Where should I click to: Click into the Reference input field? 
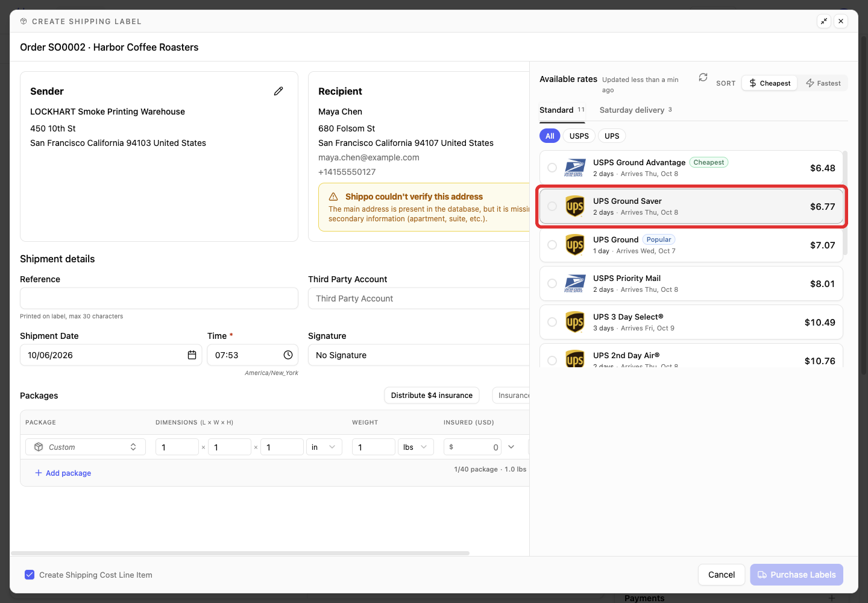pos(159,298)
